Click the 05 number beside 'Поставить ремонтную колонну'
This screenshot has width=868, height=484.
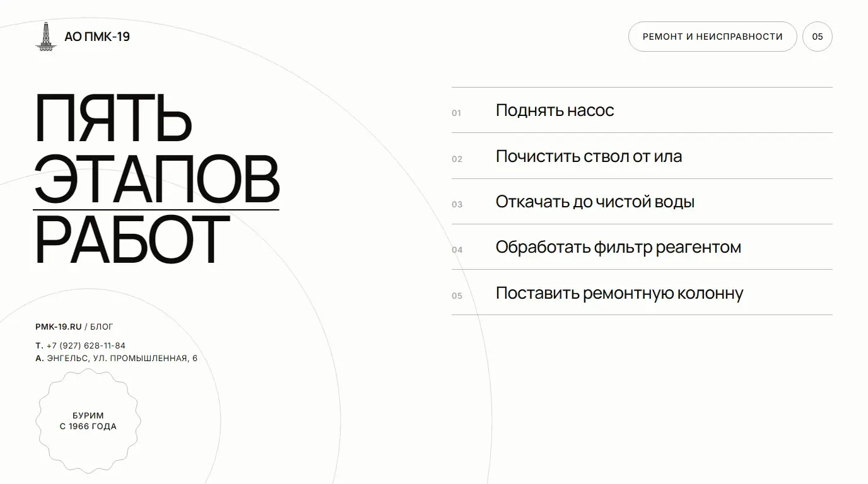[x=457, y=296]
